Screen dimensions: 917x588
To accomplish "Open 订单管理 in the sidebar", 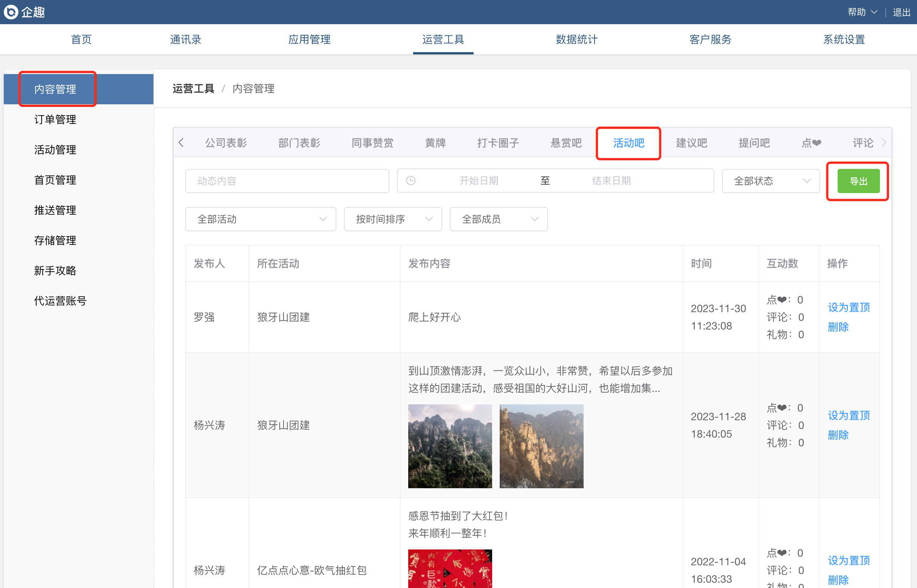I will pos(55,119).
